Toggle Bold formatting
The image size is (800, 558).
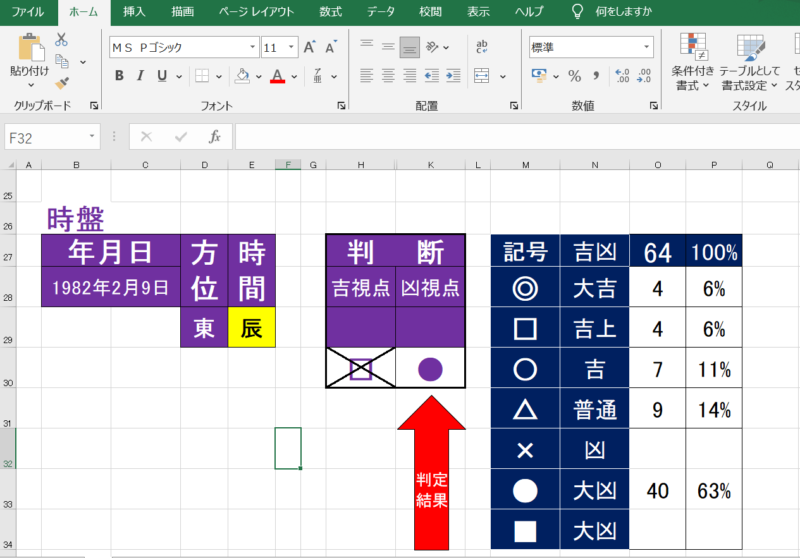[119, 76]
